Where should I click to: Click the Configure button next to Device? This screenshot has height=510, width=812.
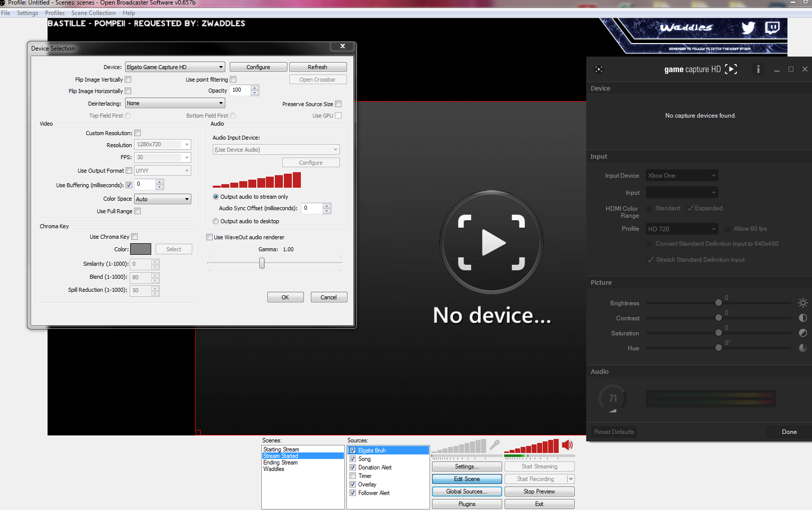(258, 67)
